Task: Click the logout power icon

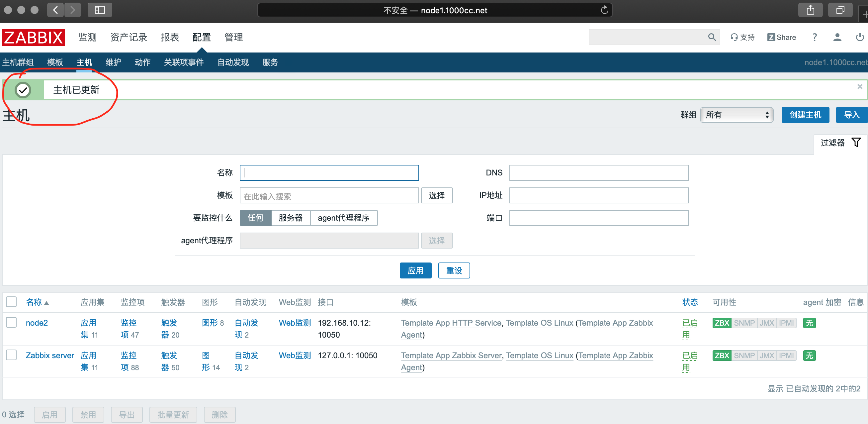Action: pos(860,38)
